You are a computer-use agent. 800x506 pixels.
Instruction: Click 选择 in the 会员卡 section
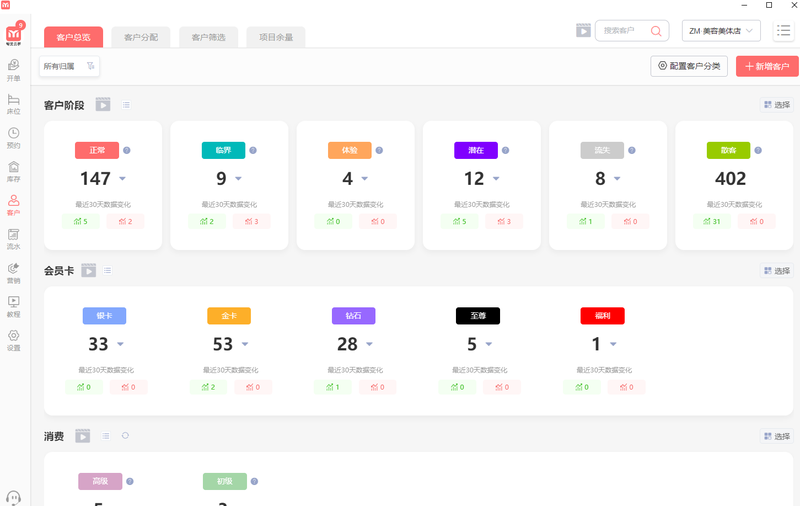click(x=777, y=270)
